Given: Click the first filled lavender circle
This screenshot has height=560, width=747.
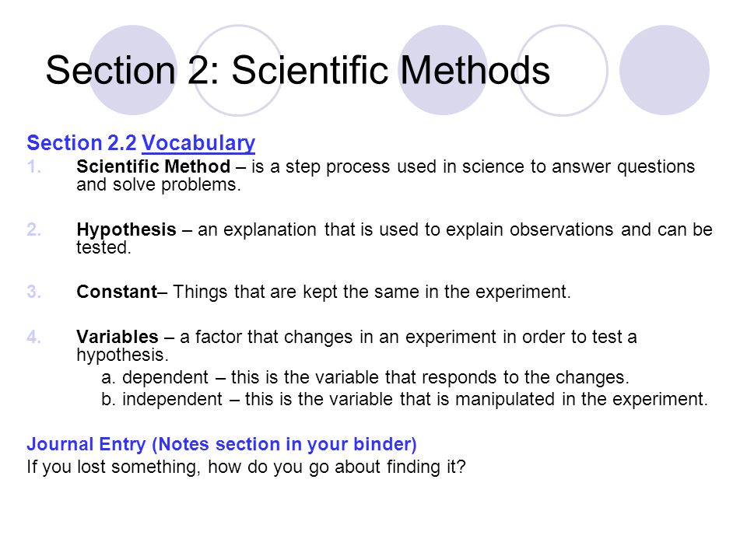Looking at the screenshot, I should coord(133,70).
